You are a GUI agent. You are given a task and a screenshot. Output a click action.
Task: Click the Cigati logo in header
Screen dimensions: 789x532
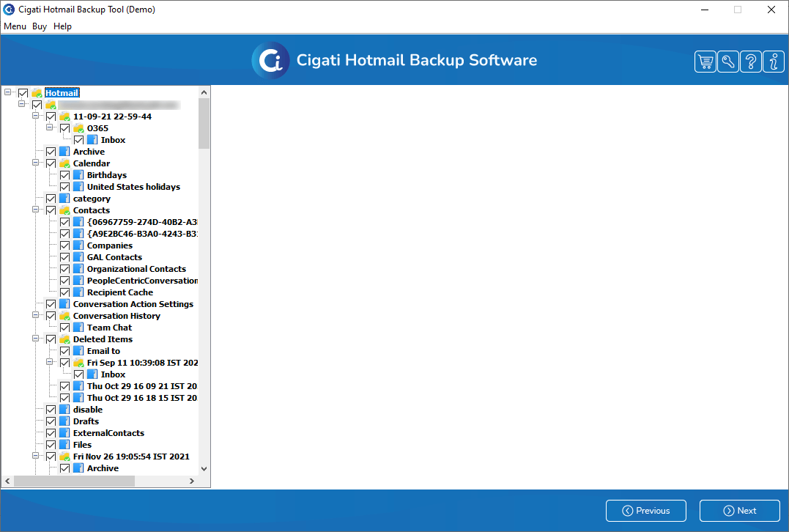tap(271, 60)
